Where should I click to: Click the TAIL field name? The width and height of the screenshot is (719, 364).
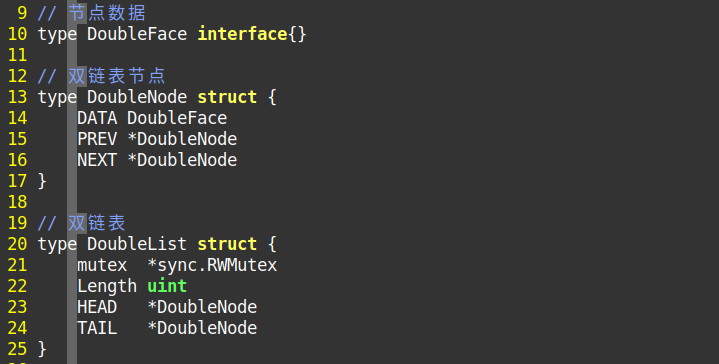pos(97,328)
